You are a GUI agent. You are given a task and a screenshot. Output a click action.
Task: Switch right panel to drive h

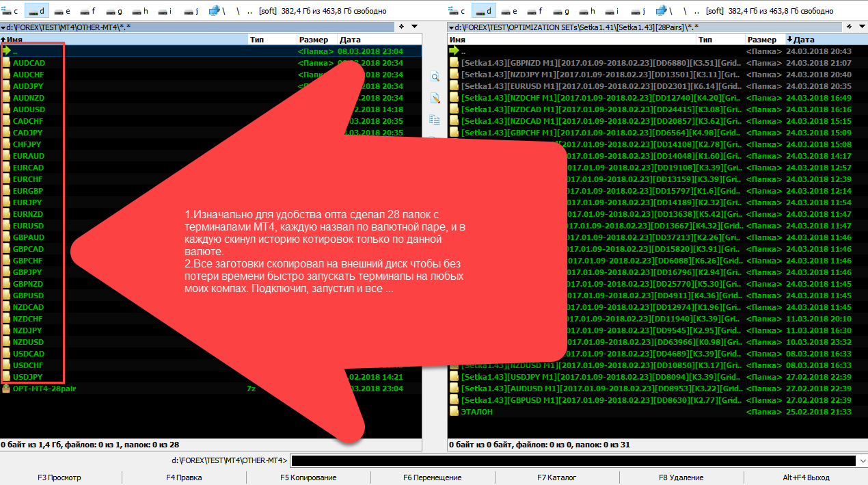[x=588, y=10]
